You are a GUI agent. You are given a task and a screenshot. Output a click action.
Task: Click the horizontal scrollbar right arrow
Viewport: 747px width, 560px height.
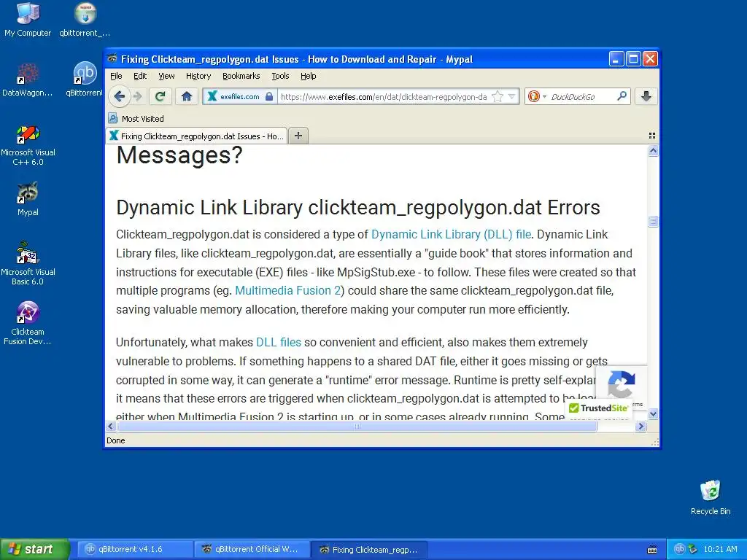[640, 426]
